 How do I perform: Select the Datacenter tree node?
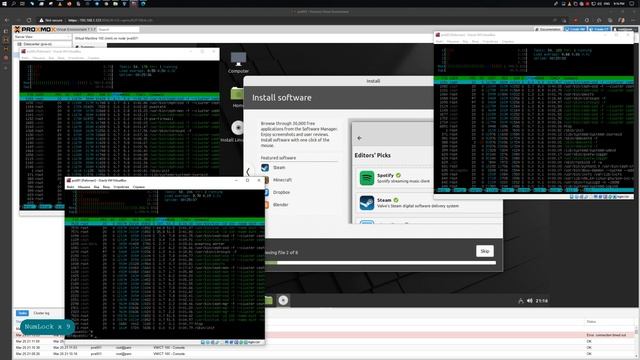pos(35,44)
